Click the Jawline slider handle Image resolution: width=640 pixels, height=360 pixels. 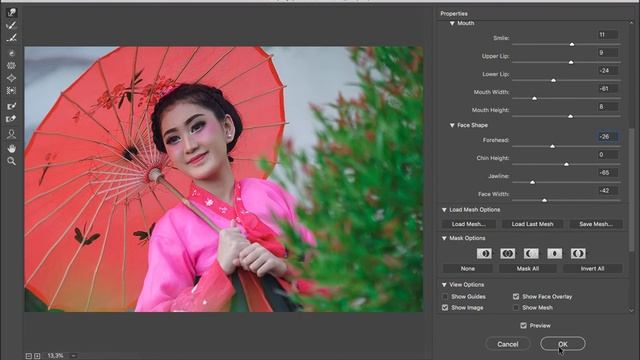coord(532,182)
